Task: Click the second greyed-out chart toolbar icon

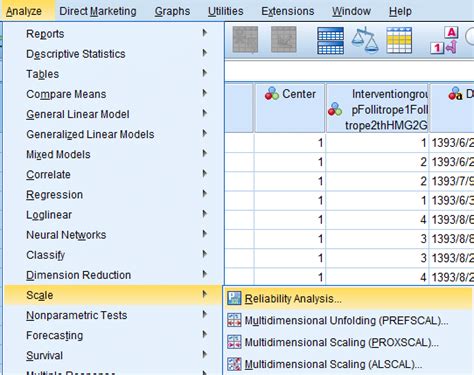Action: 284,40
